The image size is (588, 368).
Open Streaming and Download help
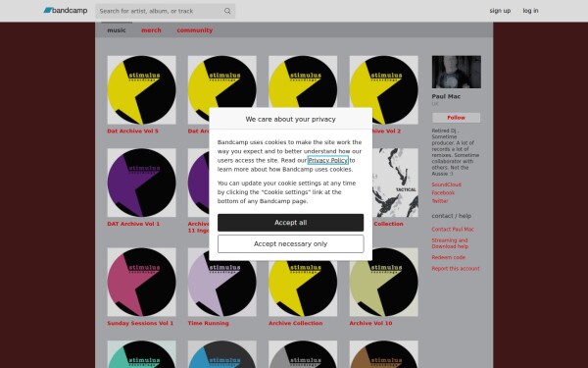point(450,243)
